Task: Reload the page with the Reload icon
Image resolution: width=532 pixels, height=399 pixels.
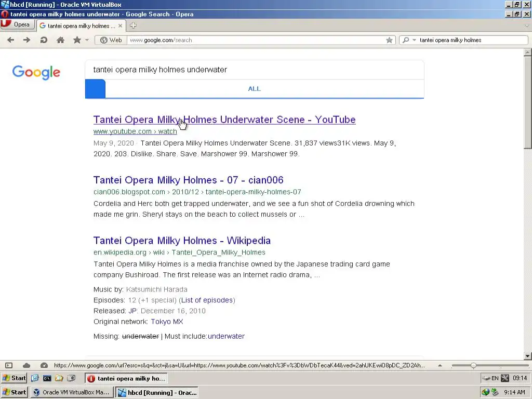Action: point(44,40)
